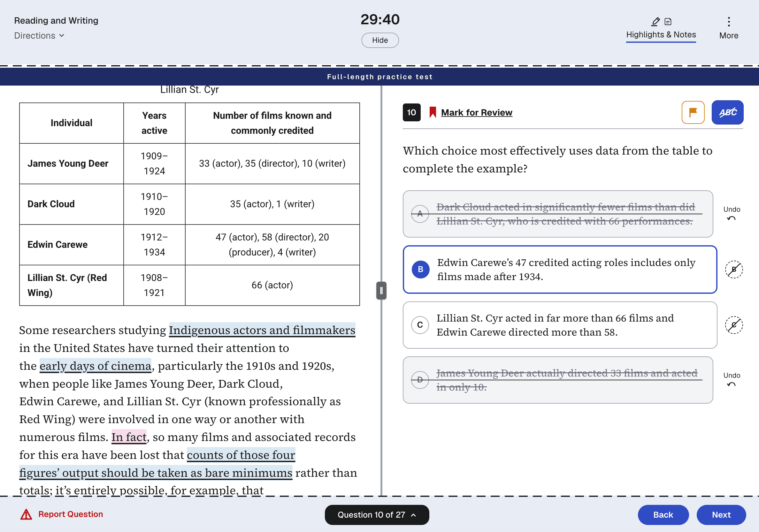Click the Dark Cloud table cell
Viewport: 759px width, 532px height.
pos(72,204)
